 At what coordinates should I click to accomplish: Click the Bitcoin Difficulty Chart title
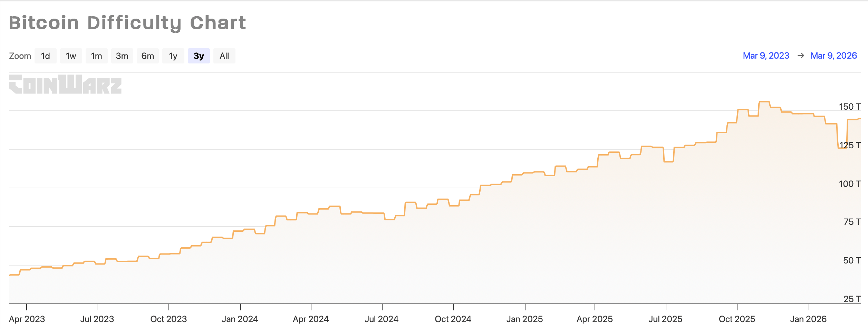pos(127,23)
